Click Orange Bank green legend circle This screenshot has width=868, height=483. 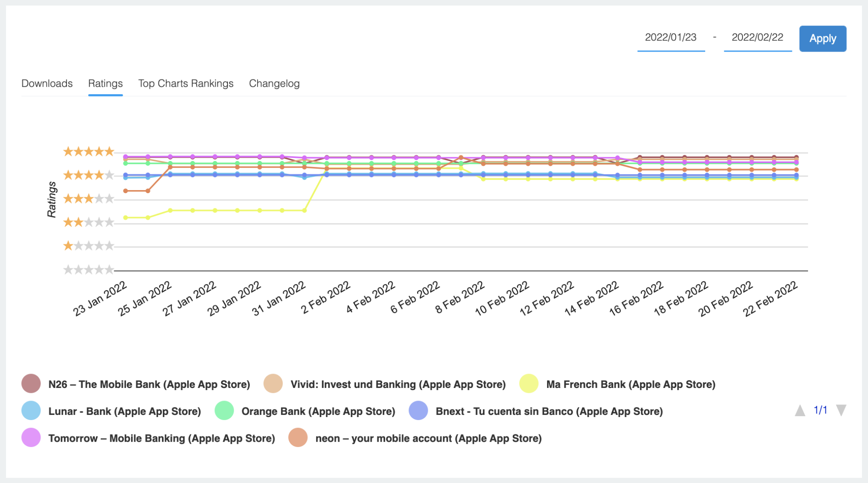224,411
